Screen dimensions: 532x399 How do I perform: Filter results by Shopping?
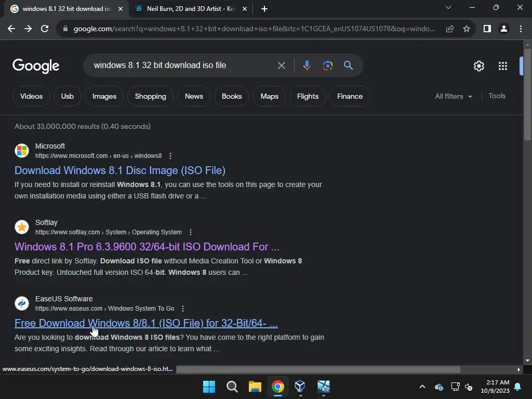[150, 96]
